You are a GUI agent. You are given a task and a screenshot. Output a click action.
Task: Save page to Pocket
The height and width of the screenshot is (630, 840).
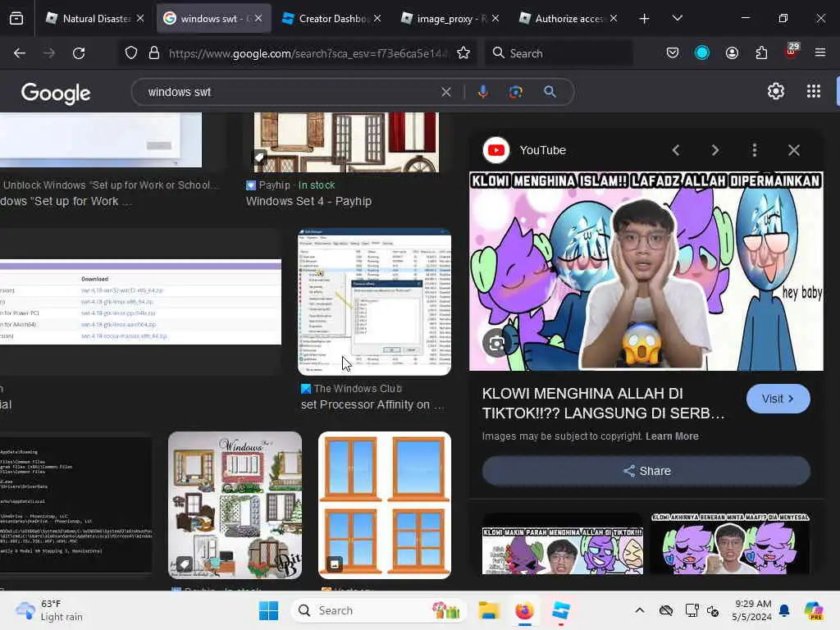click(673, 53)
